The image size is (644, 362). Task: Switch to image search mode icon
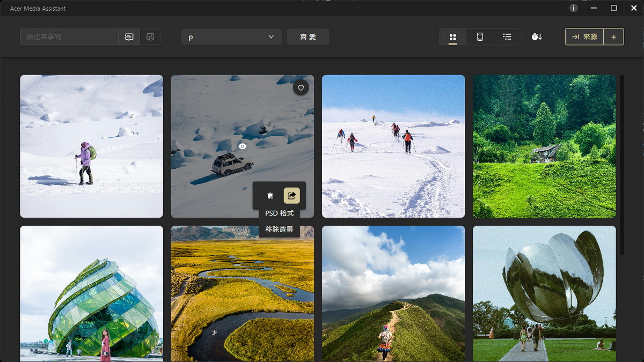[150, 37]
